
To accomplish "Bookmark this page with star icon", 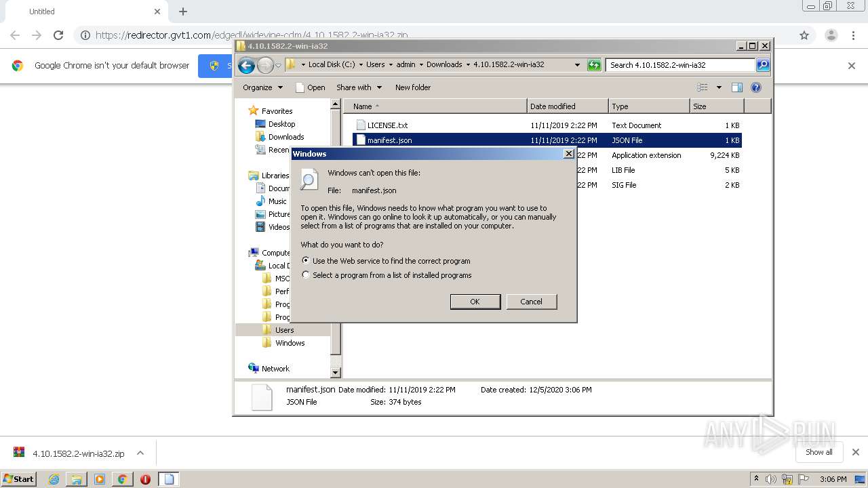I will click(804, 35).
